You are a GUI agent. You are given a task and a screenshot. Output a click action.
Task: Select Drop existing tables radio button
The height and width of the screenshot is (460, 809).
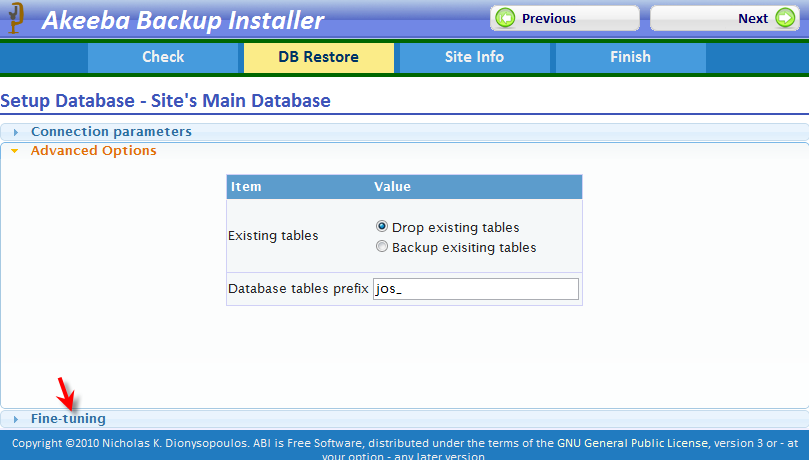pyautogui.click(x=382, y=226)
